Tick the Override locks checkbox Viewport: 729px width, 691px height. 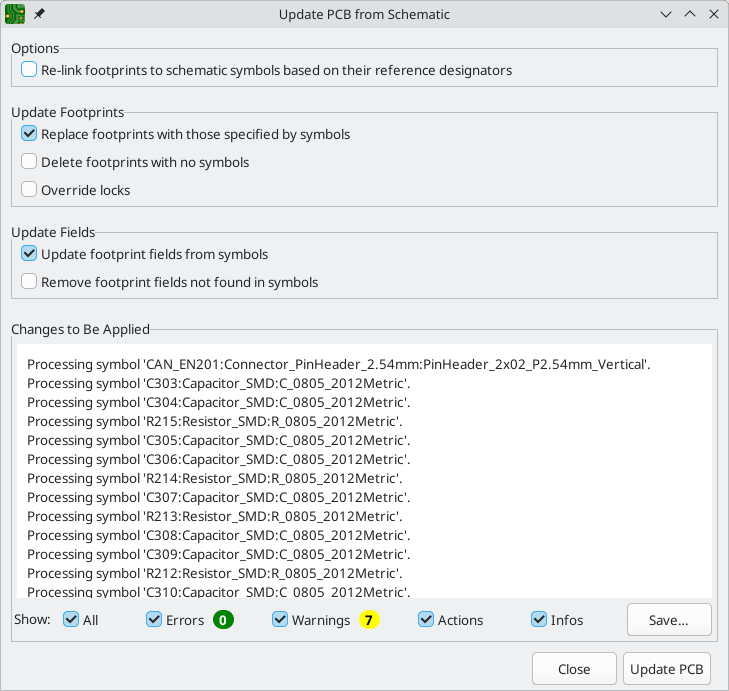29,190
